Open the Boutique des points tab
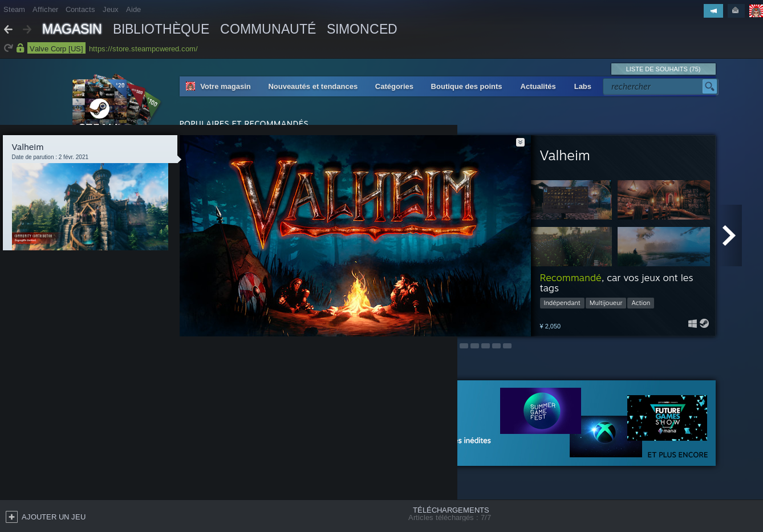The image size is (763, 532). point(466,86)
